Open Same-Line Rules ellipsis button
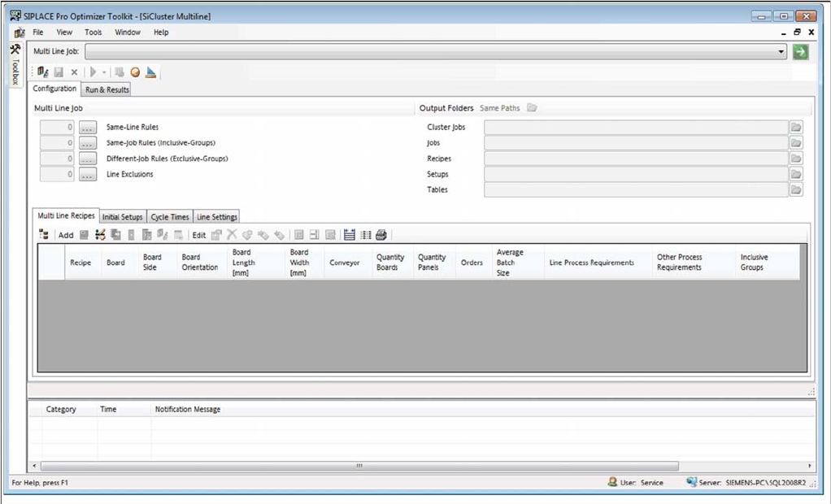Screen dimensions: 831x504 coord(88,128)
